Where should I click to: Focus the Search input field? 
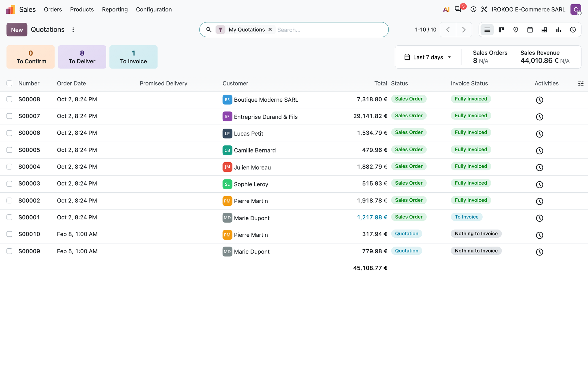click(x=331, y=30)
